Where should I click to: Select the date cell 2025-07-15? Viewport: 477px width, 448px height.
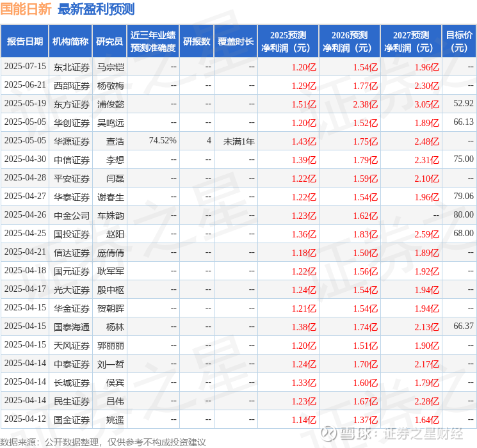pos(25,67)
